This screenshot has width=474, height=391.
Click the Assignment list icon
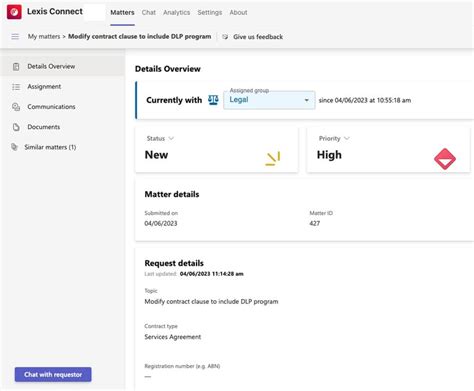click(x=16, y=87)
